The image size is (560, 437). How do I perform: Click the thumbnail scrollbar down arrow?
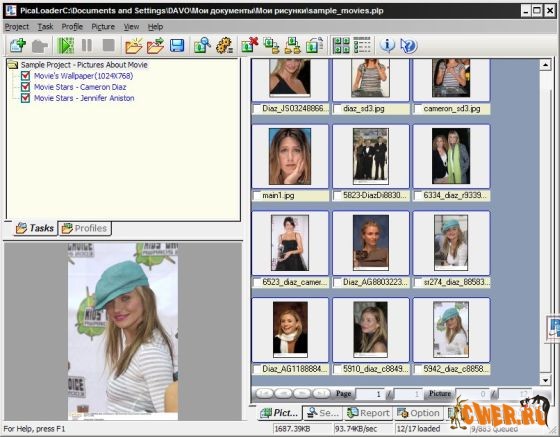(x=545, y=380)
